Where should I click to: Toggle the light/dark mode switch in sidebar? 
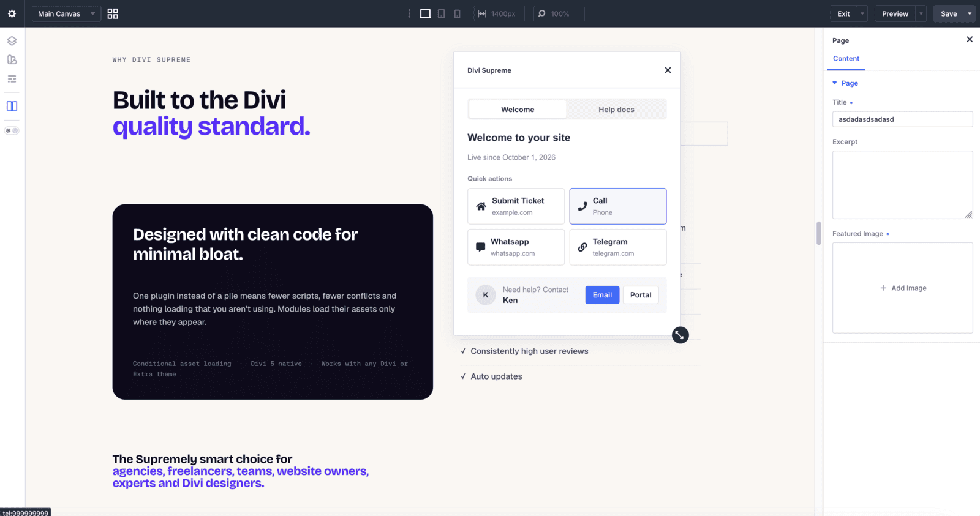click(12, 130)
